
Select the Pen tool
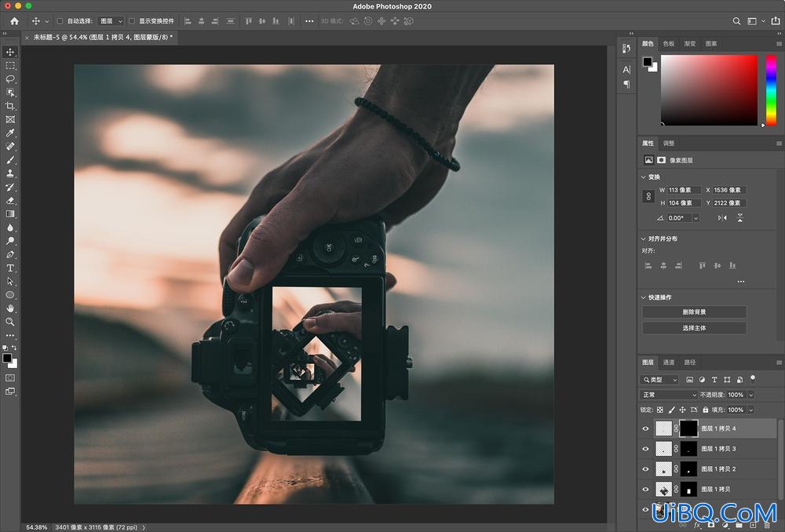tap(10, 255)
